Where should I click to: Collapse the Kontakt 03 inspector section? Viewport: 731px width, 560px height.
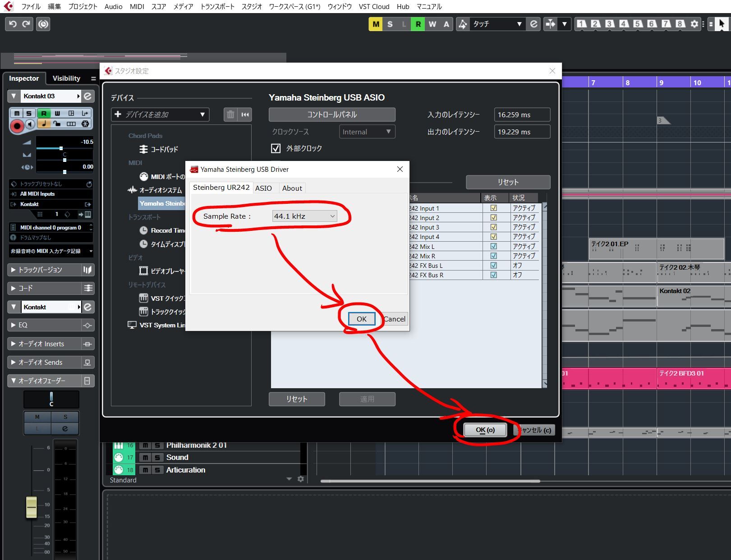pos(14,96)
